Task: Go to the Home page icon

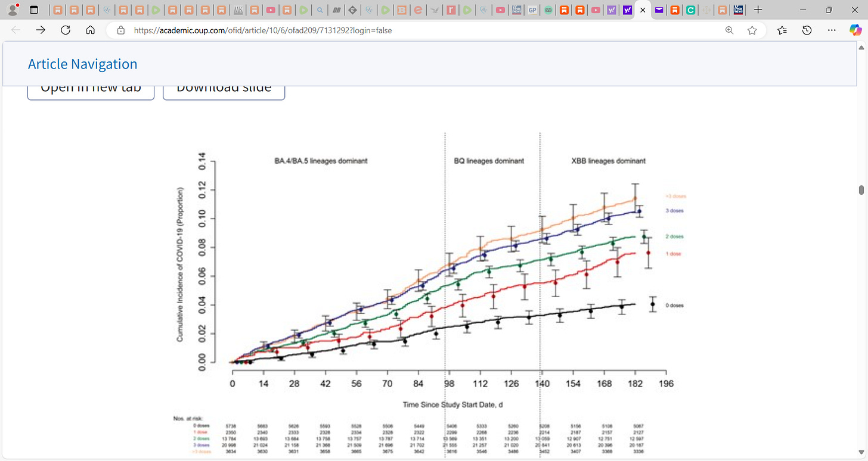Action: point(91,30)
